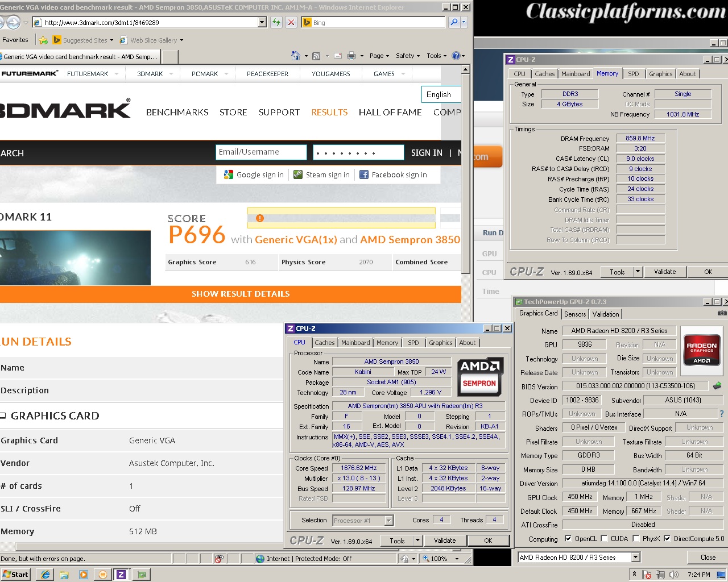
Task: Click the read mail icon in IE toolbar
Action: click(337, 56)
